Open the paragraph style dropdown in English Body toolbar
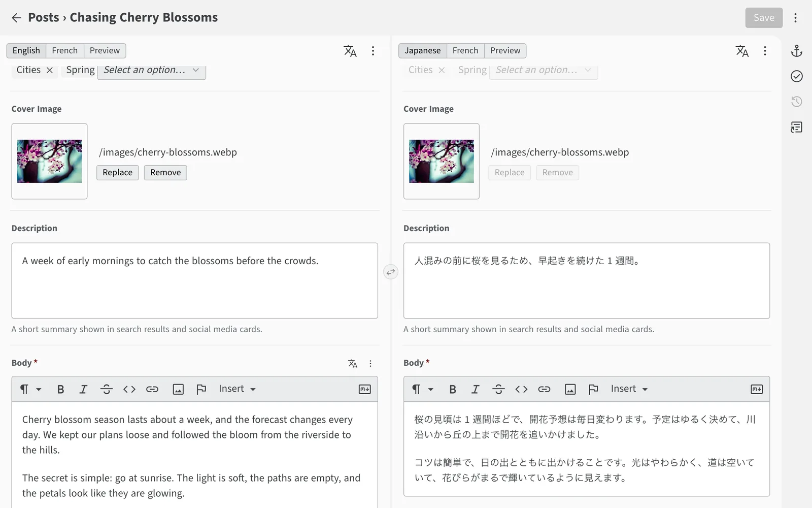The width and height of the screenshot is (812, 508). 30,389
